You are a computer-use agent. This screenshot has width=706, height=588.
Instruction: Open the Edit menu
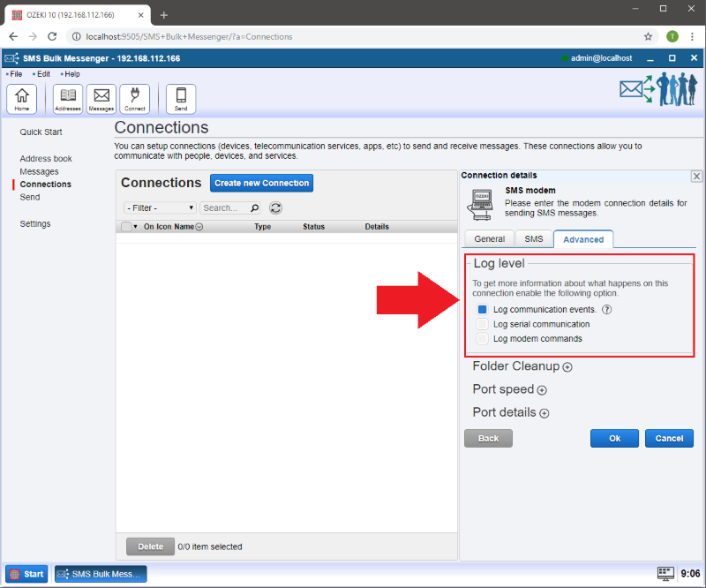(x=42, y=74)
